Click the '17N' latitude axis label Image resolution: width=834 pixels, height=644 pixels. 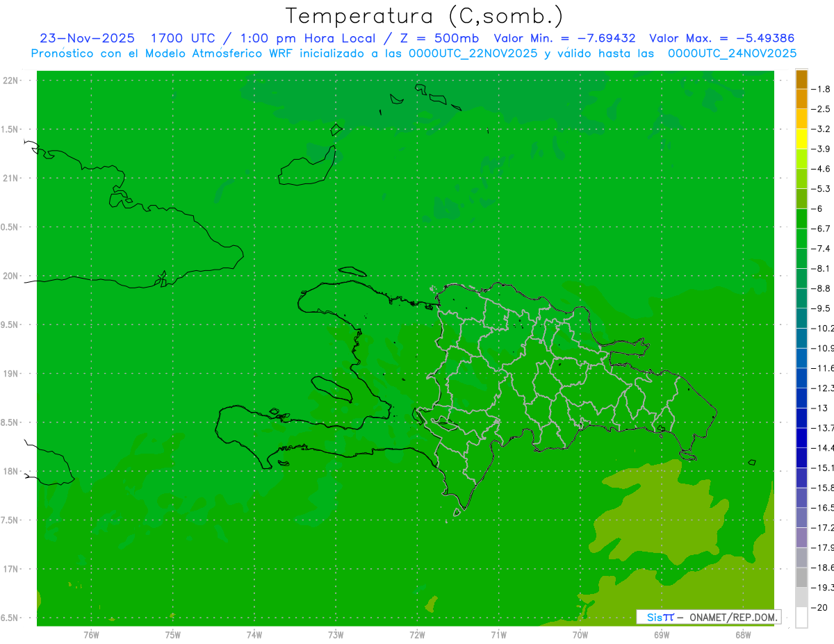(x=11, y=569)
